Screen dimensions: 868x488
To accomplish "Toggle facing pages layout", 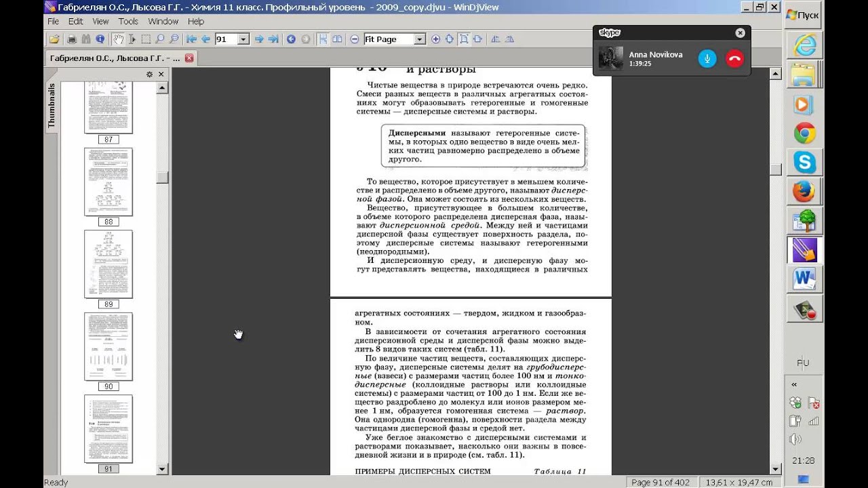I will [337, 39].
